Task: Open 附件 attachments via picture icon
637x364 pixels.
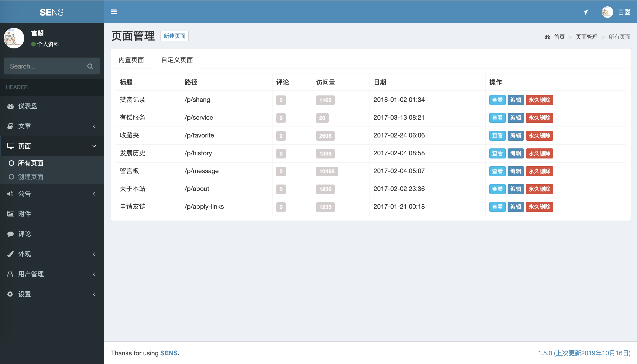Action: click(11, 214)
